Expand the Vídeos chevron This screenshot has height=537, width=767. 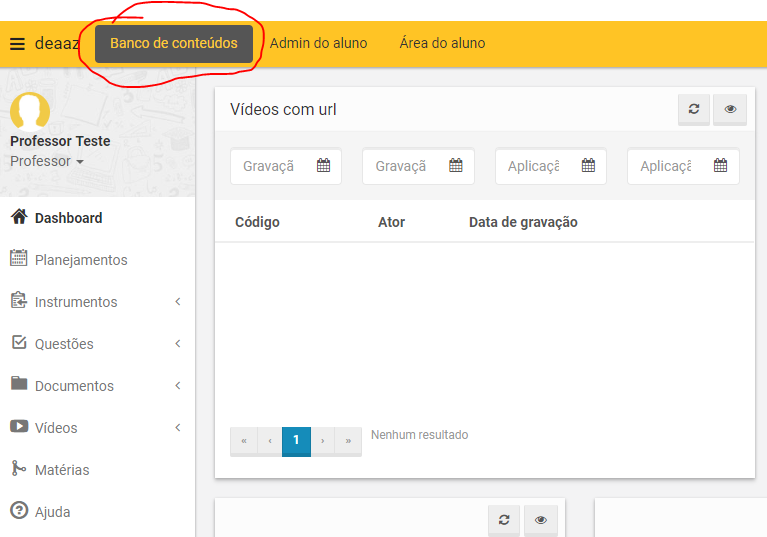click(178, 428)
